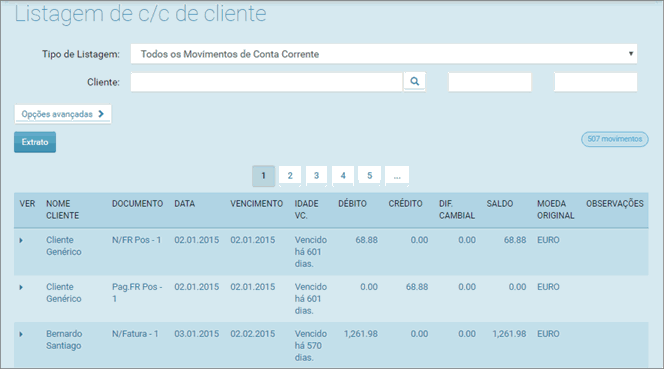Click the VENCIMENTO column header
This screenshot has width=664, height=369.
pos(256,204)
